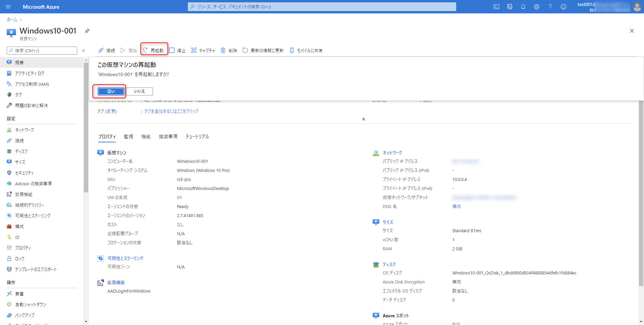Pin Windows10-001 to the dashboard
This screenshot has width=644, height=325.
coord(87,31)
